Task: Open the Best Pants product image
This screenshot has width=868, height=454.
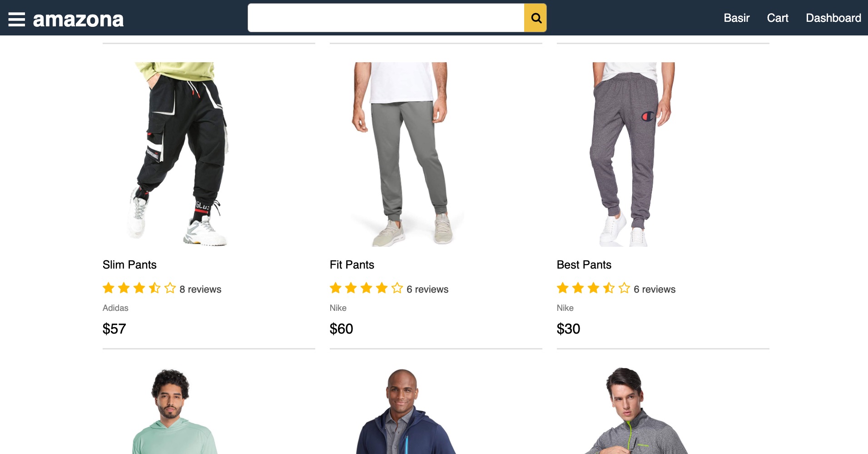Action: pyautogui.click(x=632, y=155)
